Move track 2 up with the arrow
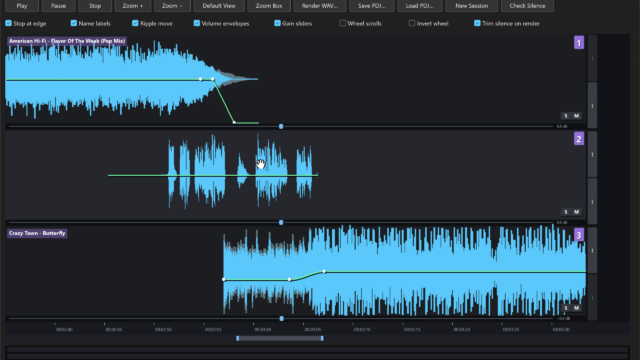 tap(592, 154)
